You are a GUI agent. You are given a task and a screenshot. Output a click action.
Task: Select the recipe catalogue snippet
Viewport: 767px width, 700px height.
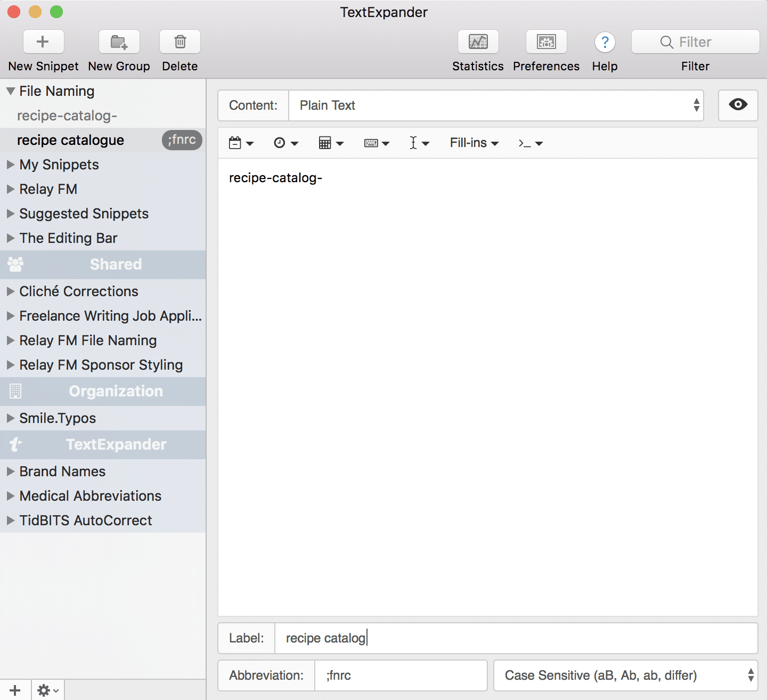pos(103,140)
